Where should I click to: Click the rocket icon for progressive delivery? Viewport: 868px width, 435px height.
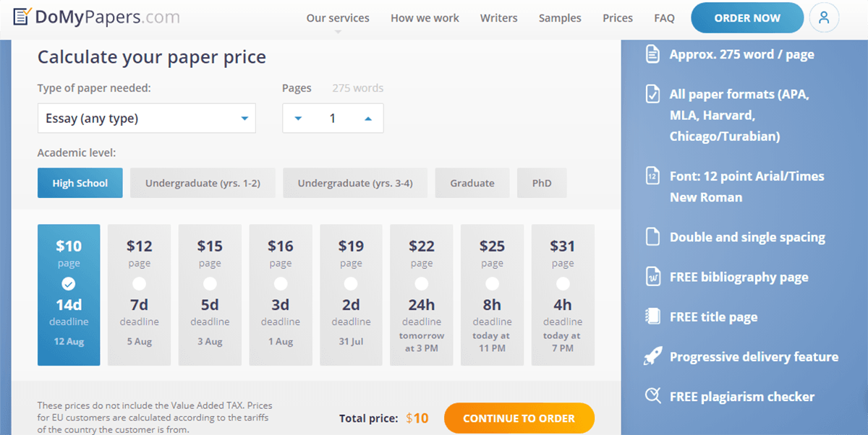[652, 356]
